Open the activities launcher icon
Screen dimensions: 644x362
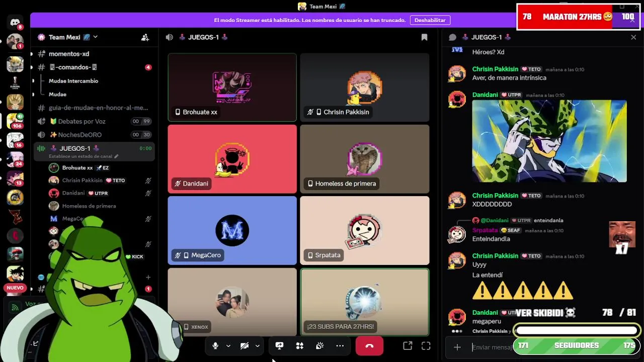point(299,346)
